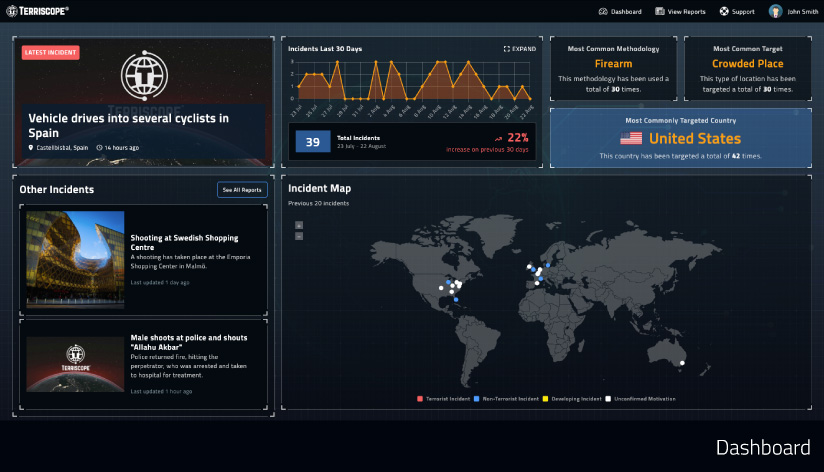The image size is (824, 472).
Task: Open View Reports icon in header
Action: click(x=660, y=12)
